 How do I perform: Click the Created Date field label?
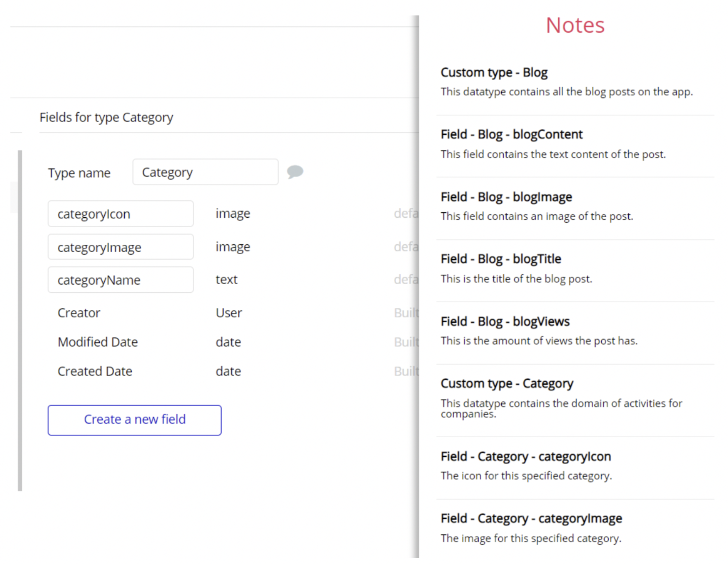pyautogui.click(x=95, y=371)
